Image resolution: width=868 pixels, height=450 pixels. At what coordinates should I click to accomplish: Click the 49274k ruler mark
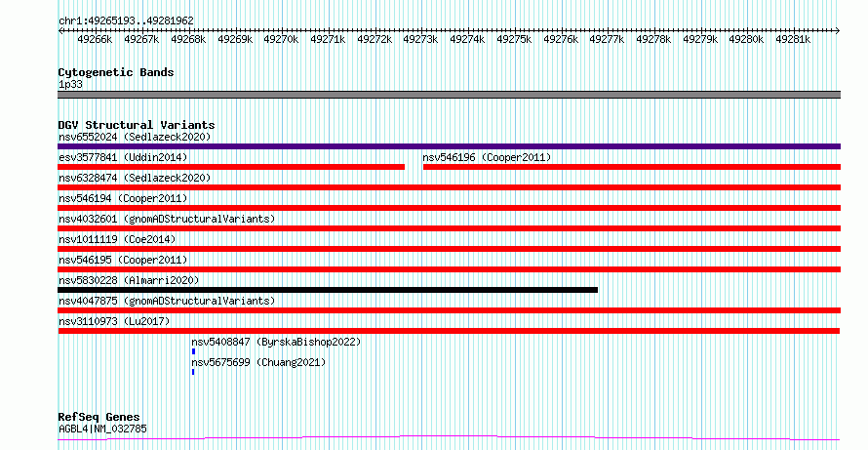pos(467,39)
